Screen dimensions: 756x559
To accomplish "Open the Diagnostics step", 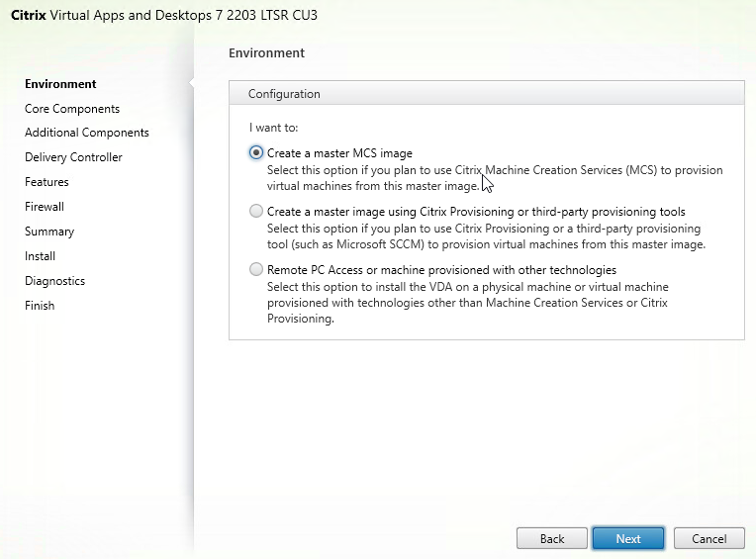I will coord(55,281).
